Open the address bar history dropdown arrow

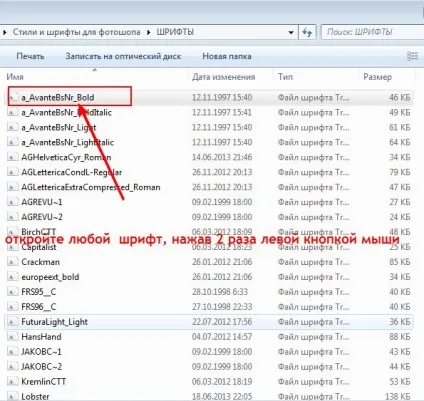291,32
